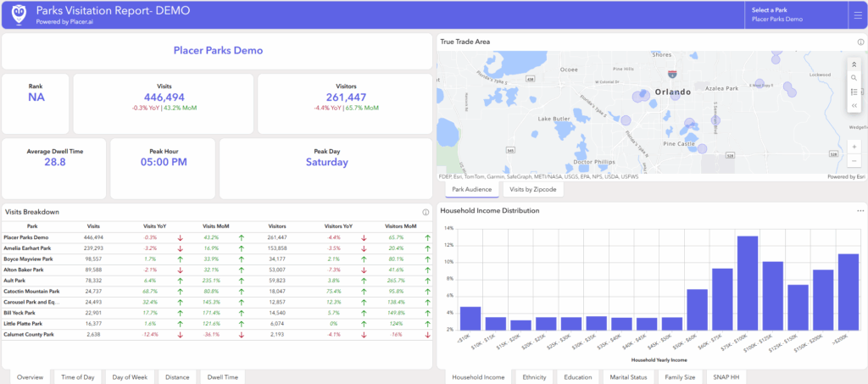This screenshot has width=868, height=384.
Task: Select the Calumet County Park row name
Action: tap(29, 335)
